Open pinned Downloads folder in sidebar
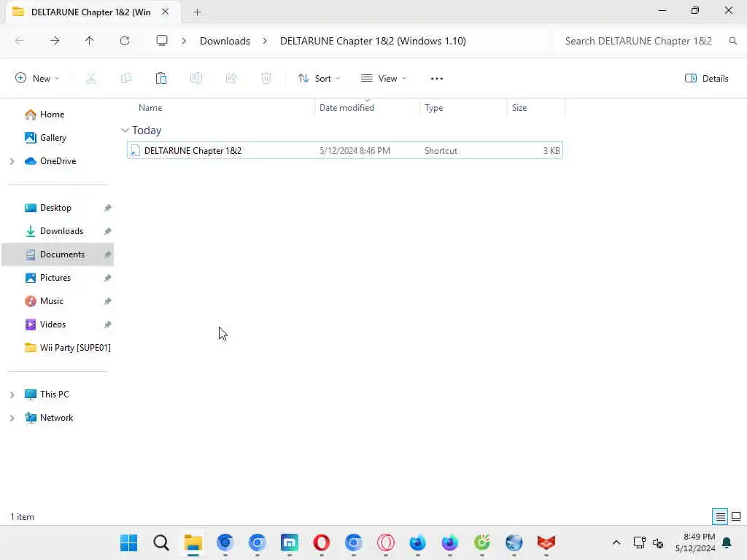Image resolution: width=747 pixels, height=560 pixels. [61, 231]
